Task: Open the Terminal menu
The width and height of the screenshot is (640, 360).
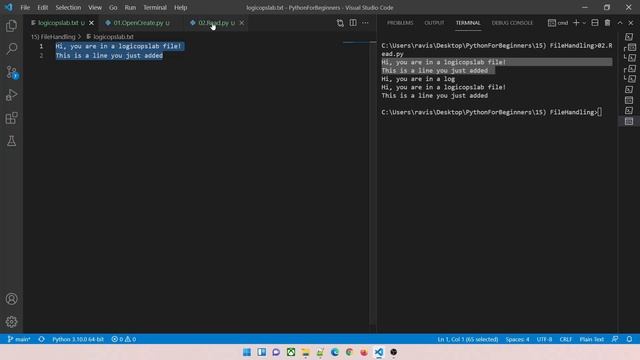Action: point(155,7)
